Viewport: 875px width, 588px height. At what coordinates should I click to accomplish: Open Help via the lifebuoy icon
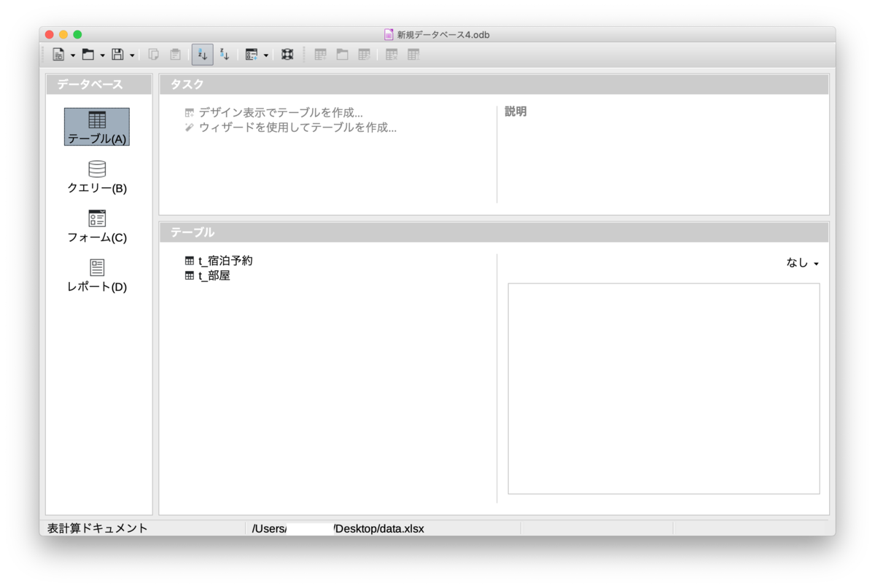coord(287,55)
